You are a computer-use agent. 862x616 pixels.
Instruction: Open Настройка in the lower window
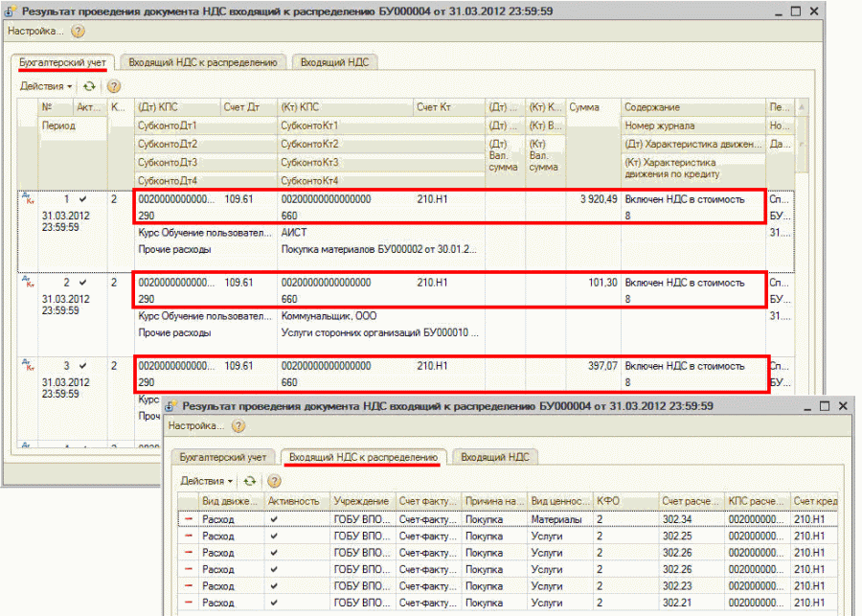[195, 425]
